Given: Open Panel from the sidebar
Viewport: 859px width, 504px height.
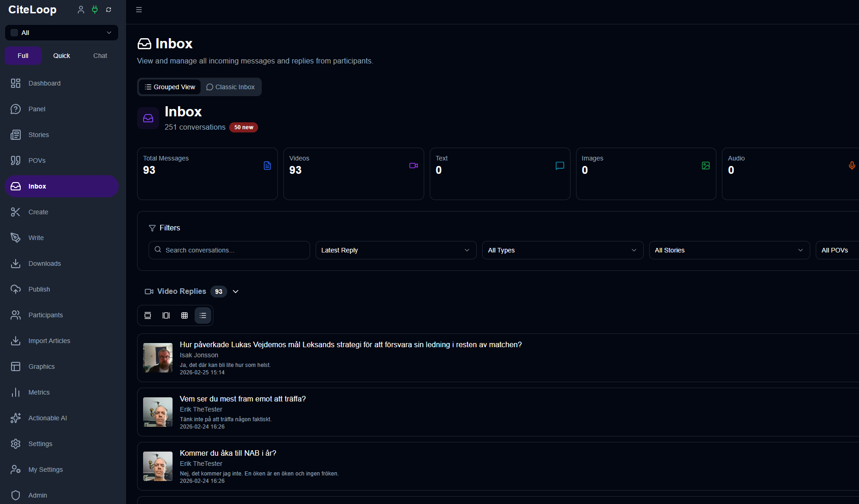Looking at the screenshot, I should 62,109.
